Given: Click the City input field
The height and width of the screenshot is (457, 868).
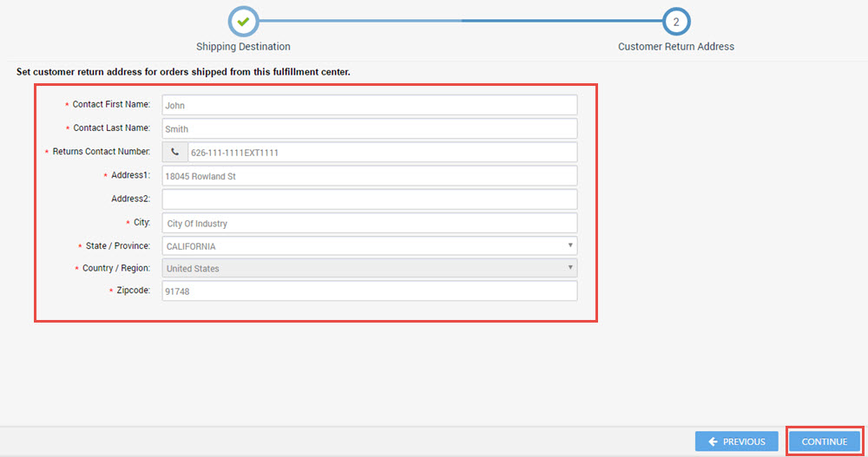Looking at the screenshot, I should [369, 223].
